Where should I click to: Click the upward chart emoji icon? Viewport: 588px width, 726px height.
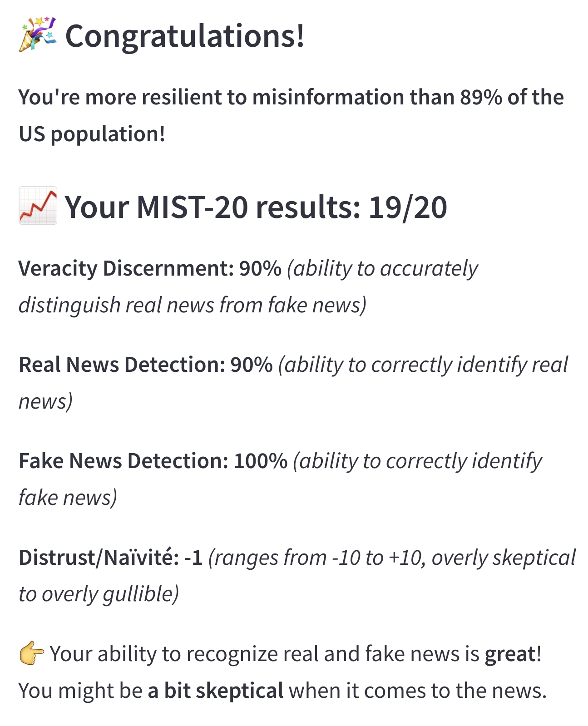(x=38, y=206)
